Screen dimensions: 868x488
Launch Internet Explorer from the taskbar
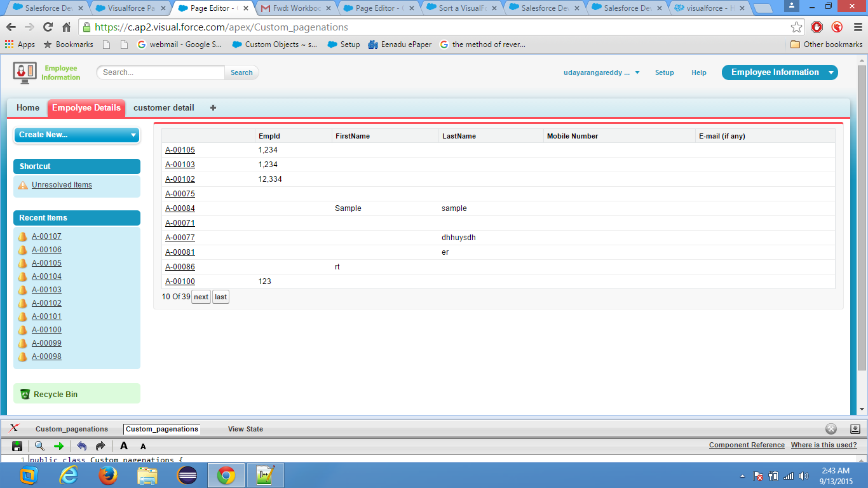click(x=69, y=475)
